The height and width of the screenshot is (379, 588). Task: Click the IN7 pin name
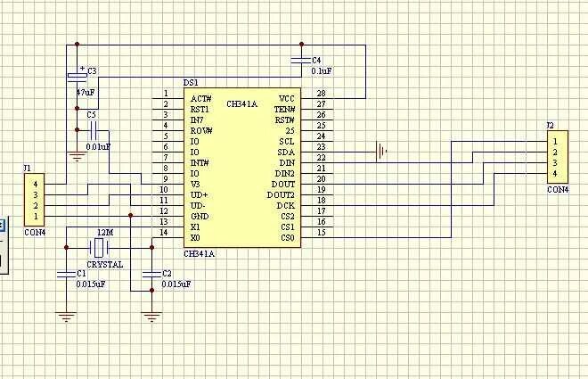coord(197,120)
